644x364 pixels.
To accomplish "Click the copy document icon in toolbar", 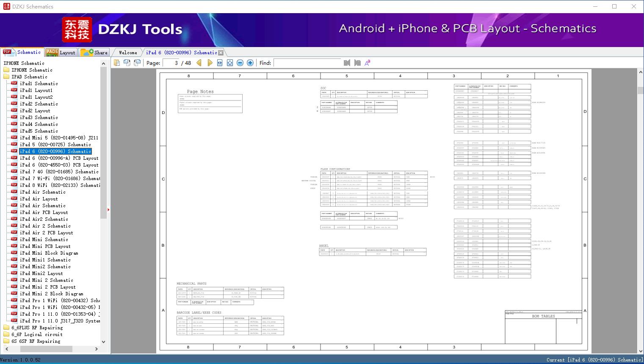I will [x=117, y=63].
